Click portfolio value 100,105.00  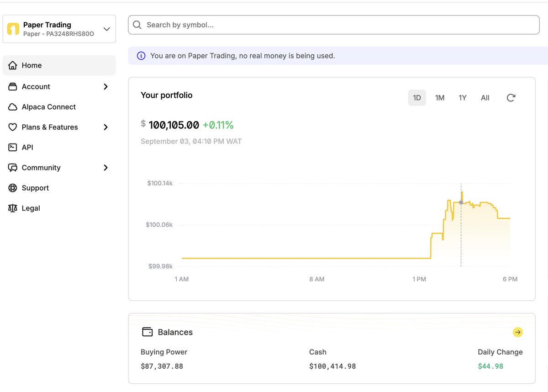tap(174, 125)
